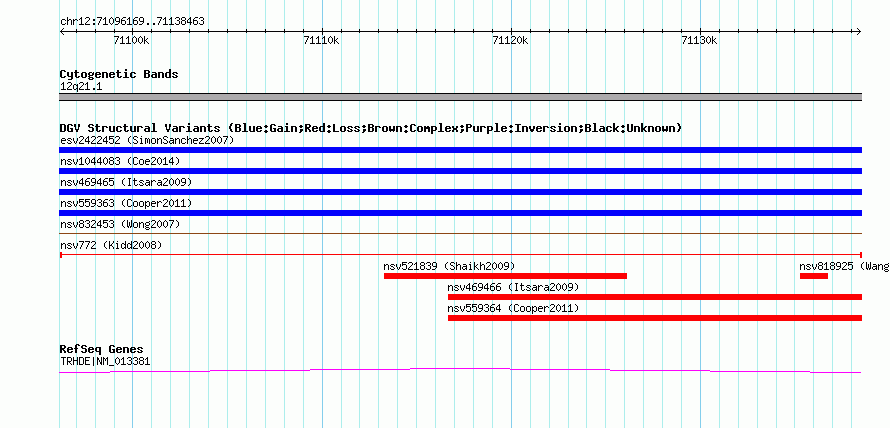Click the chr12:71096169..71138463 coordinates label
Image resolution: width=890 pixels, height=428 pixels.
(x=132, y=22)
